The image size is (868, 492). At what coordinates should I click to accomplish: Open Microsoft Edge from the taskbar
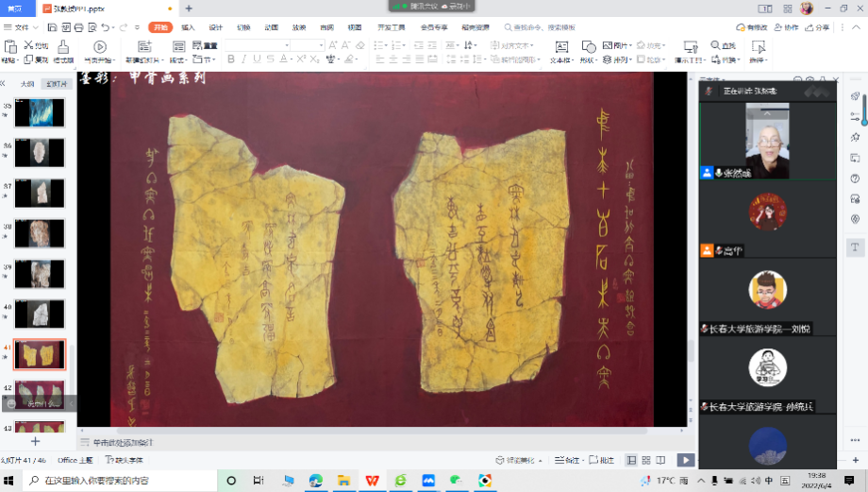315,481
